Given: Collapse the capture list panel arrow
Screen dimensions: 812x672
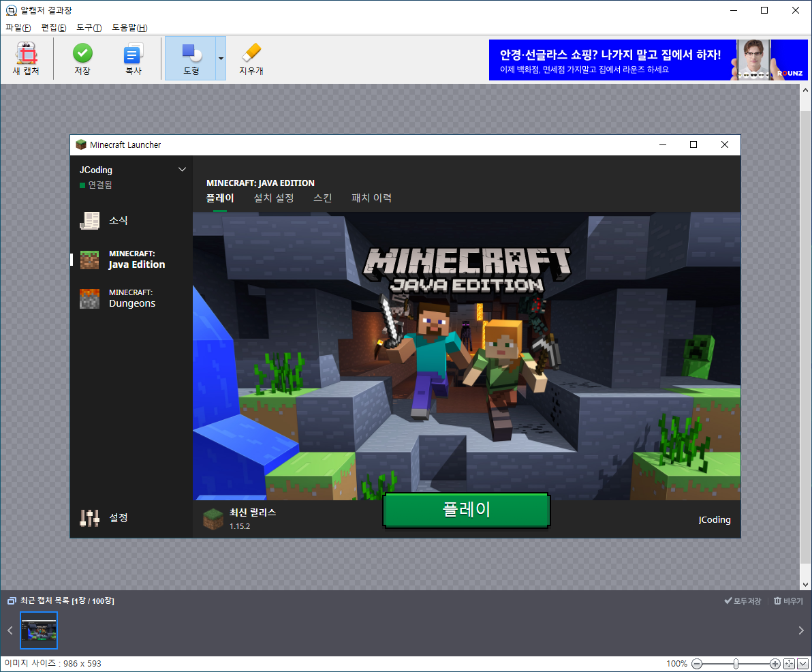Looking at the screenshot, I should pos(802,664).
